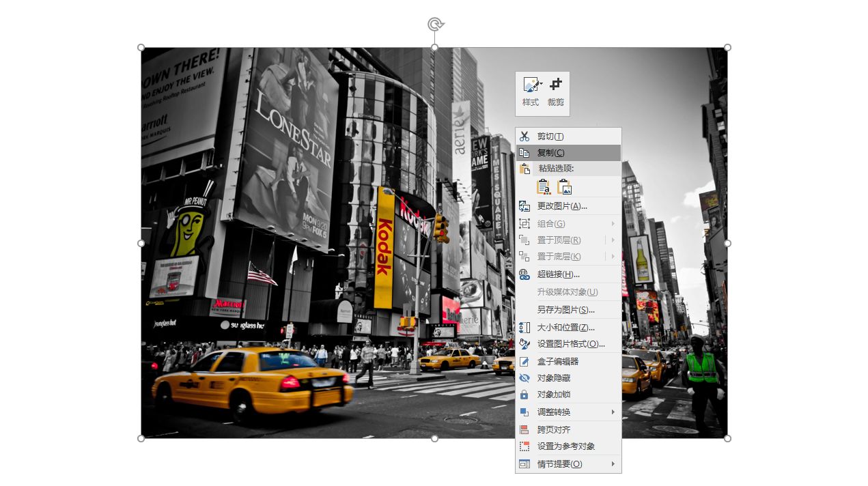Image resolution: width=868 pixels, height=486 pixels.
Task: Click the disabled 升级媒体对象(U) entry
Action: click(568, 292)
